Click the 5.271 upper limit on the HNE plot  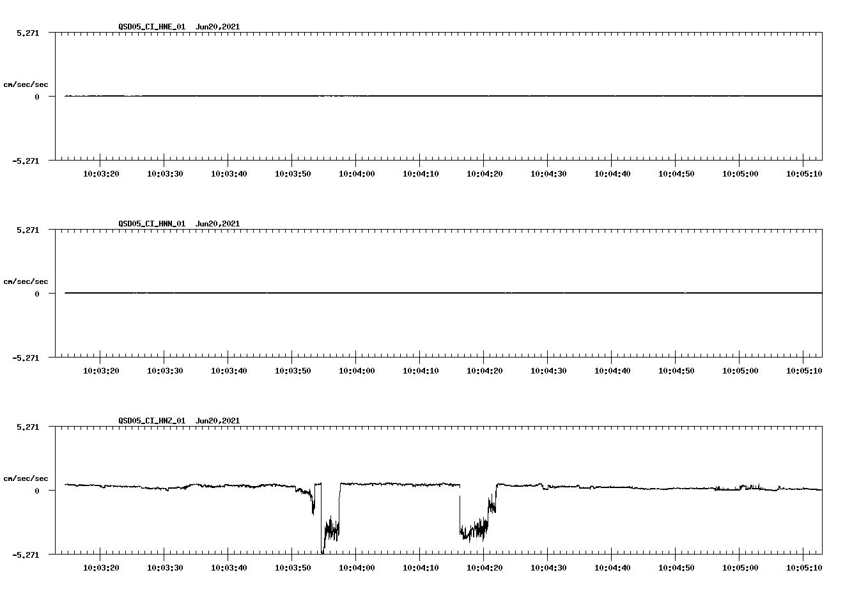pyautogui.click(x=27, y=33)
